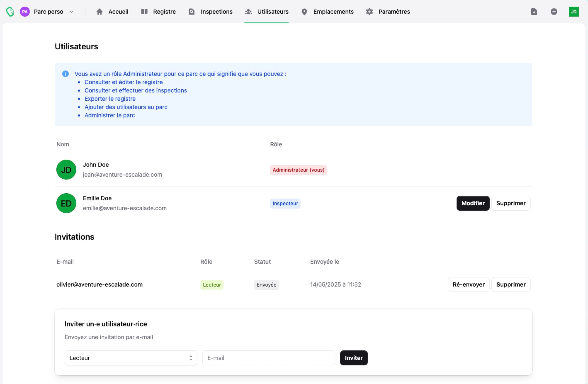Click the green app logo icon
This screenshot has height=384, width=588.
click(x=10, y=12)
